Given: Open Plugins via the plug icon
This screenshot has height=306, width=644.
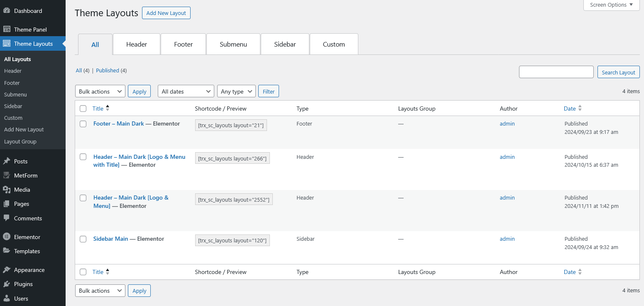Looking at the screenshot, I should tap(7, 284).
